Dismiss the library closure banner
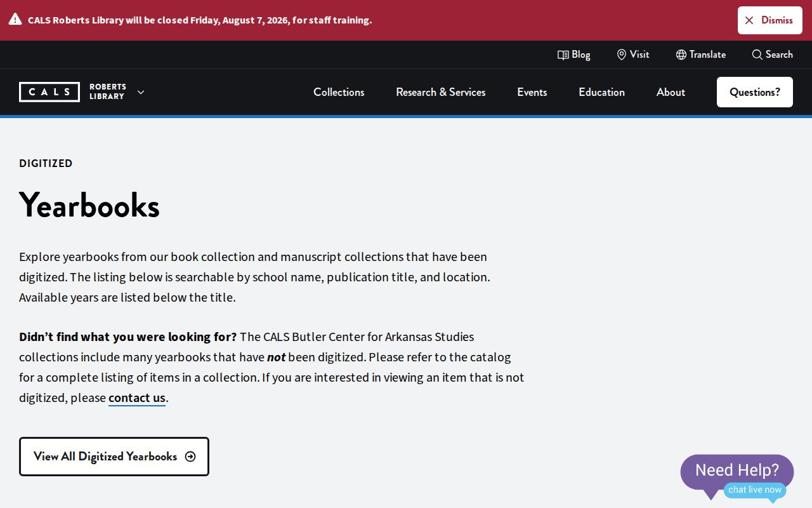Screen dimensions: 812x508 tap(769, 20)
